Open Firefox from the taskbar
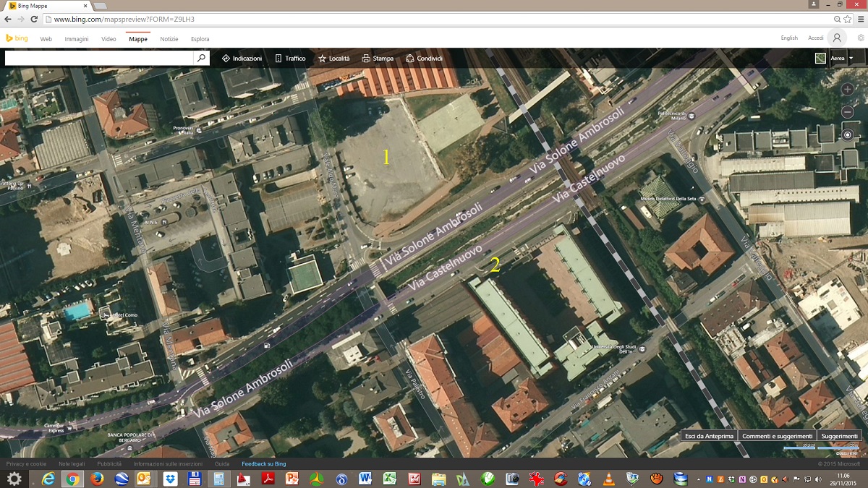868x488 pixels. pyautogui.click(x=97, y=479)
